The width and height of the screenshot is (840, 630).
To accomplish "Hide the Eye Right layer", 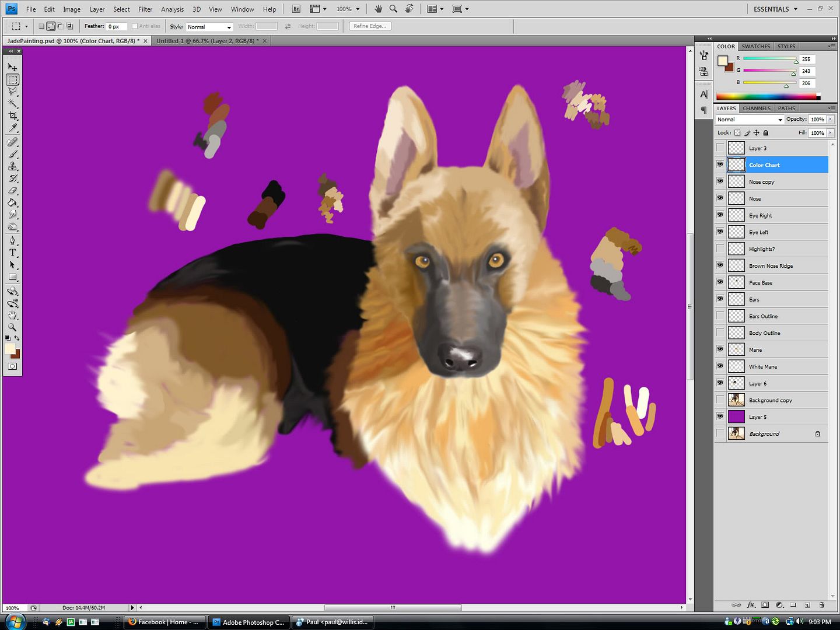I will click(720, 215).
